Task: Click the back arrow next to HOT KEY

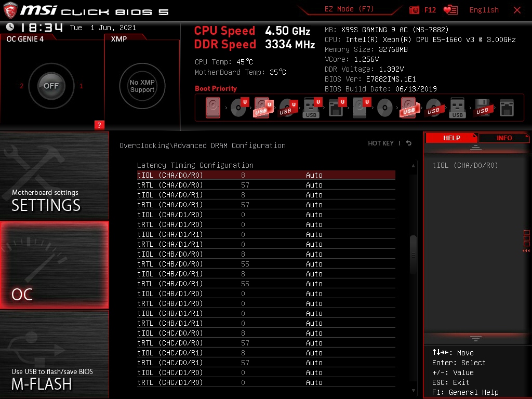Action: coord(409,143)
